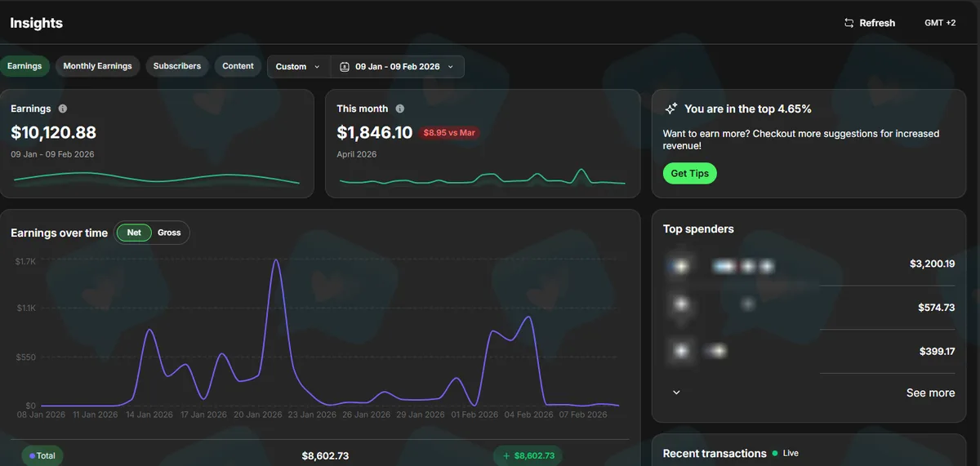
Task: Click the $1.7K axis label
Action: point(25,261)
